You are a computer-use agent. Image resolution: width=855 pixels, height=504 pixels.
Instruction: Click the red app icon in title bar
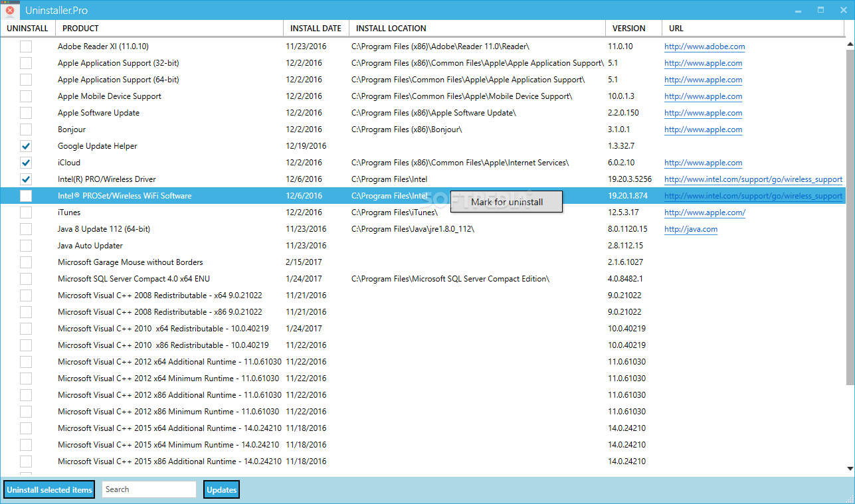[10, 11]
